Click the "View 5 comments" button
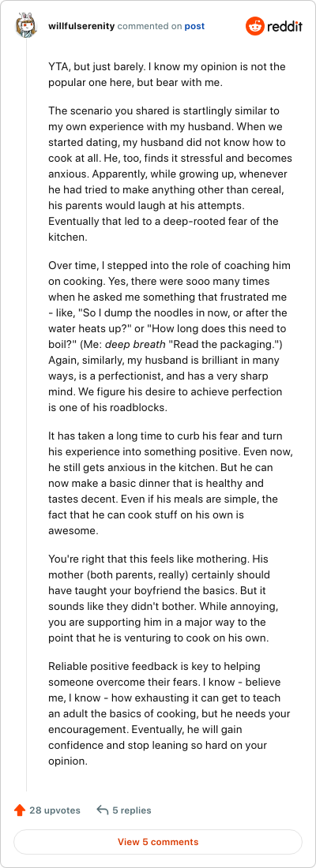The width and height of the screenshot is (316, 868). click(x=158, y=842)
